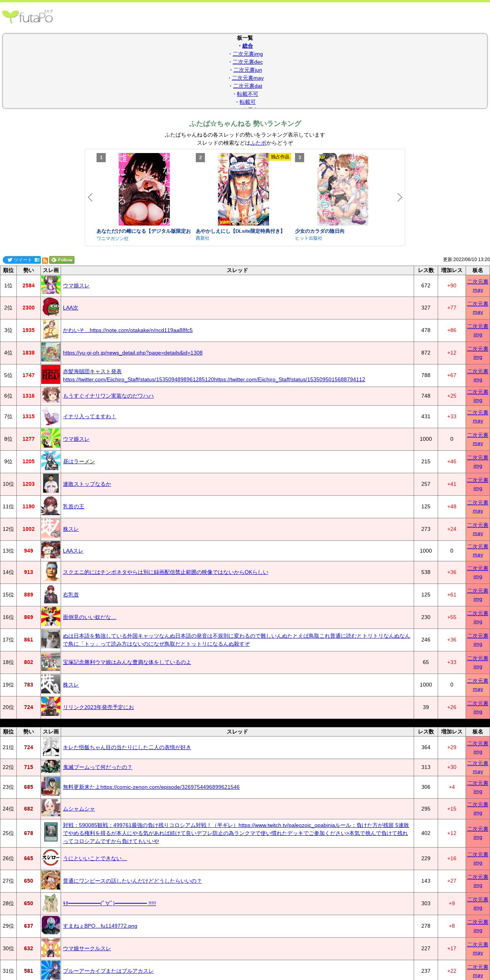Click the Hatena B! bookmark icon
Screen dimensions: 490x980
point(37,260)
